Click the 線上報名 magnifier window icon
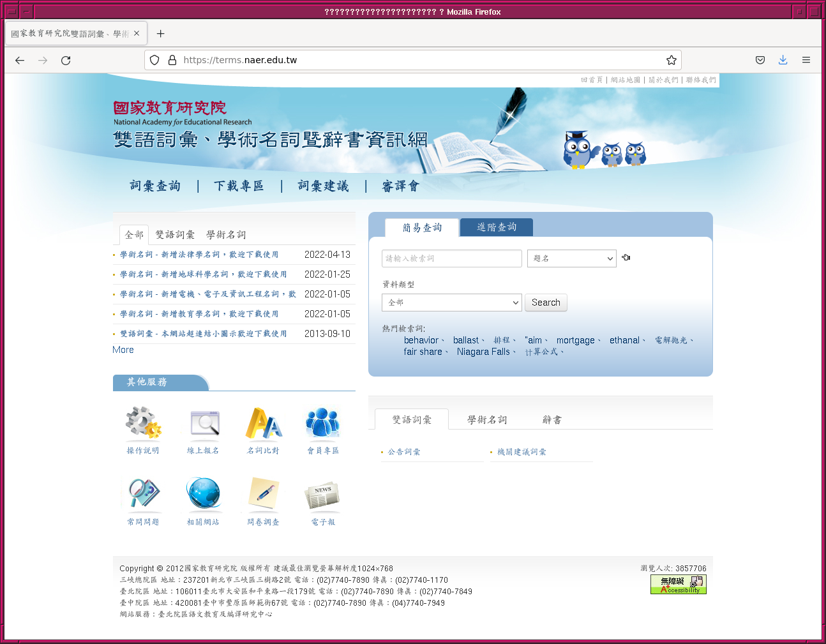The width and height of the screenshot is (826, 644). [204, 423]
